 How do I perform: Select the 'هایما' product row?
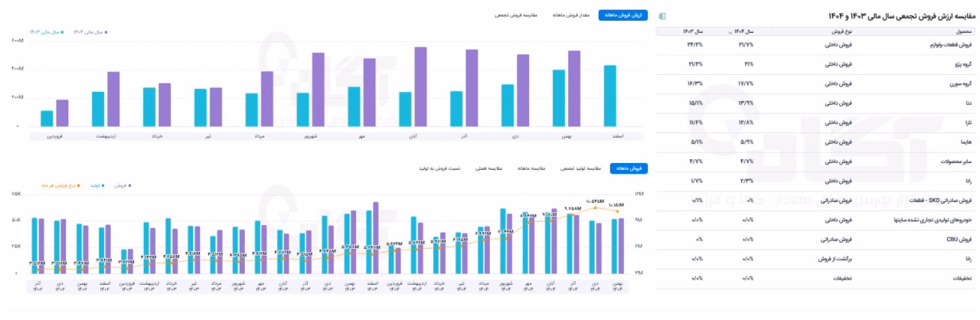pos(815,142)
